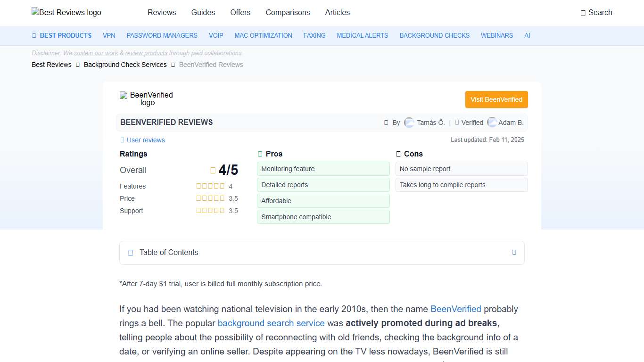This screenshot has height=362, width=644.
Task: Click the BeenVerified inline article link
Action: point(455,309)
